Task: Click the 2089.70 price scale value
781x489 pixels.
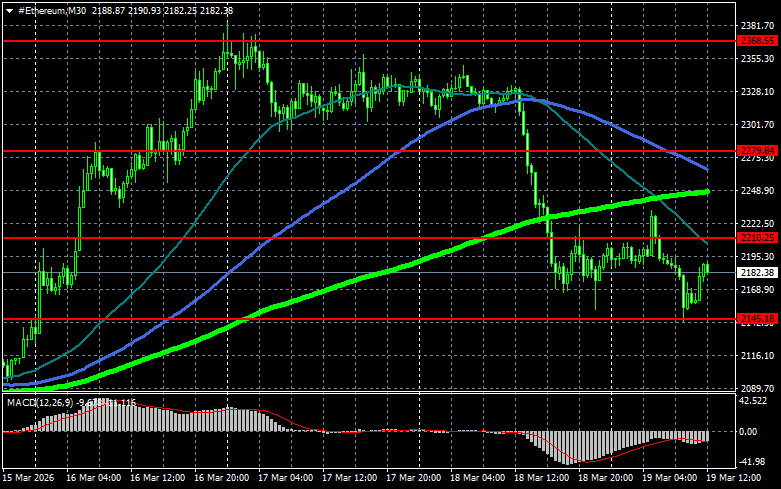Action: click(757, 388)
